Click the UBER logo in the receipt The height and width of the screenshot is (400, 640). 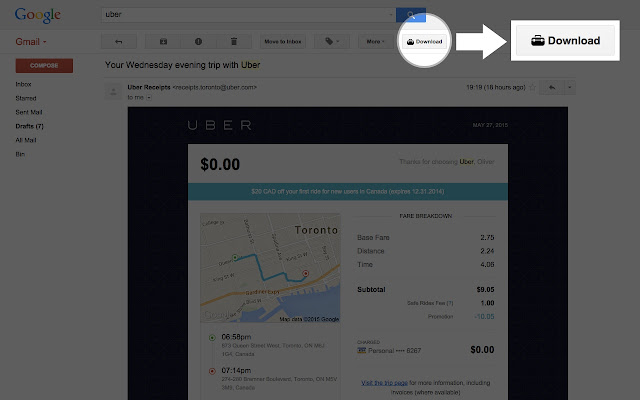[220, 125]
